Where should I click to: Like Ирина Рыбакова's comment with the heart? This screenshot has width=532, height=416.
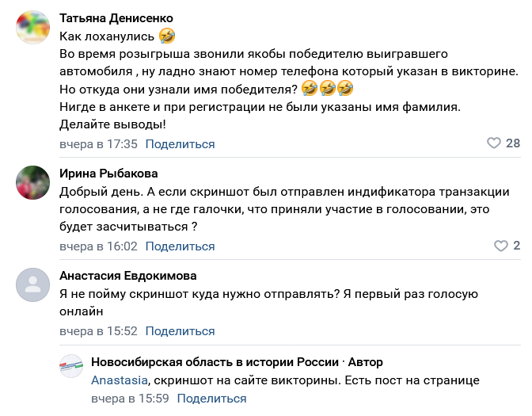(501, 246)
